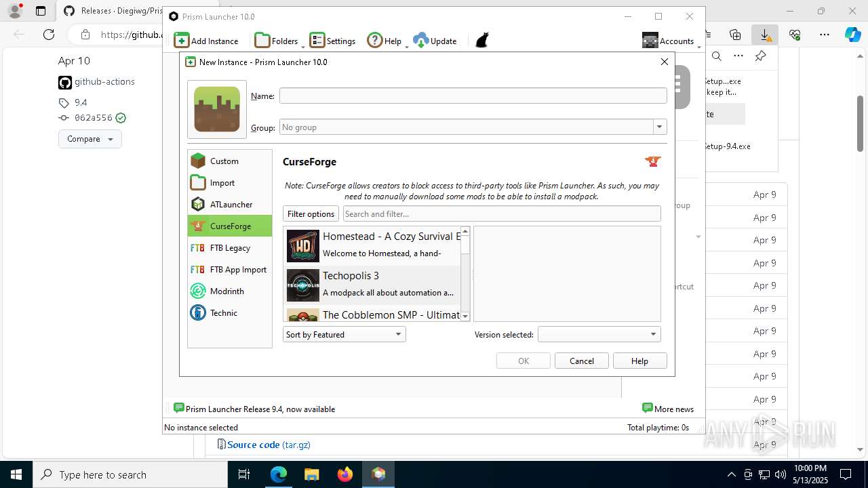The image size is (868, 488).
Task: Focus the instance Name field
Action: pos(473,96)
